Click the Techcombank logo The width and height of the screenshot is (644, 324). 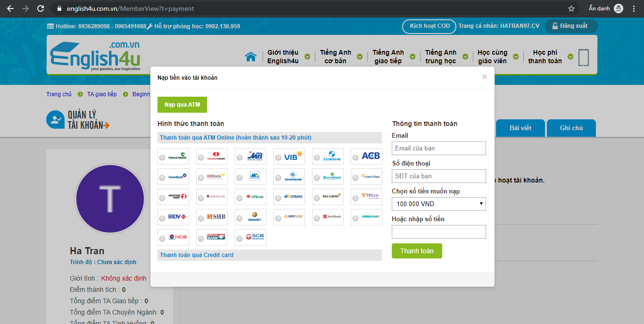(x=217, y=155)
